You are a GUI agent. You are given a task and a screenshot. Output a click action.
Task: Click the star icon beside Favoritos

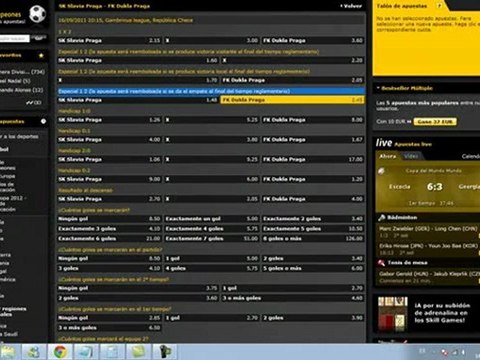41,55
